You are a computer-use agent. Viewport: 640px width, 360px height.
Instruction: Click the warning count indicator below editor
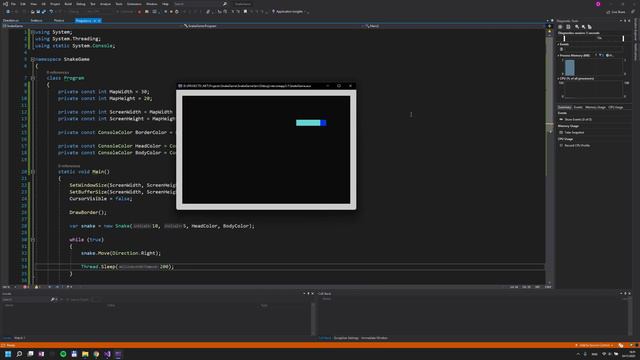[37, 287]
